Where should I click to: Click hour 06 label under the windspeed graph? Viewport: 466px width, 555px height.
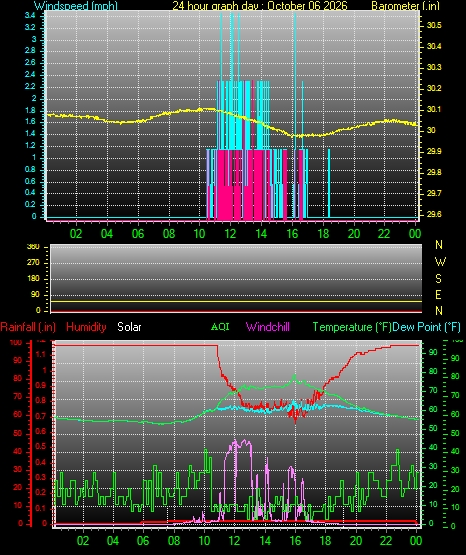[x=138, y=234]
